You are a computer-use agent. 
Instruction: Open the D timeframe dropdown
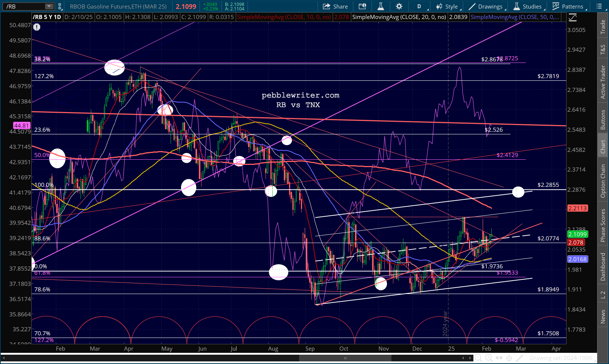[x=421, y=6]
